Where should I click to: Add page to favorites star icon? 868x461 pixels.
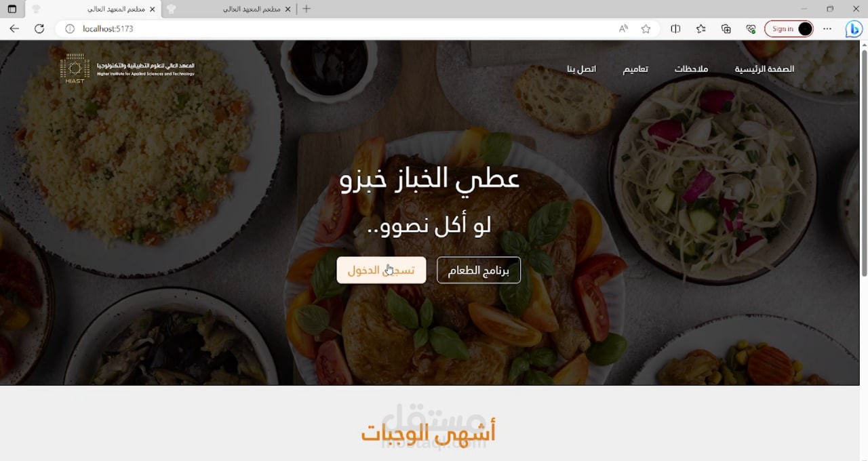click(x=646, y=28)
